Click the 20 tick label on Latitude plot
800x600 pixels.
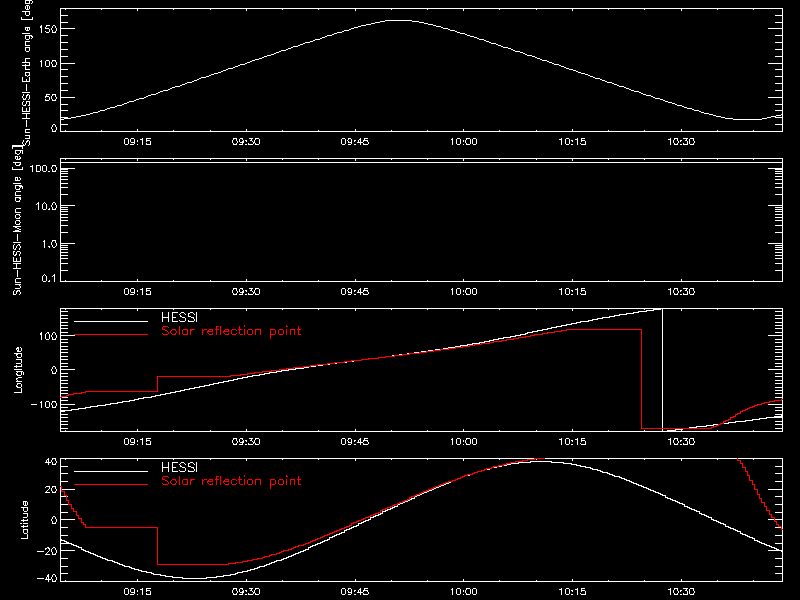pos(51,489)
